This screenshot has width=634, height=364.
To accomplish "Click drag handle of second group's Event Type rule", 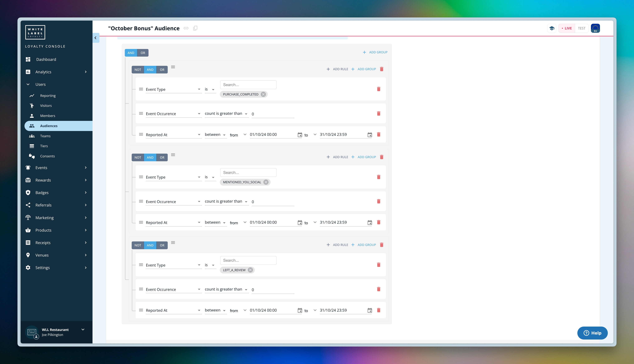I will pos(141,177).
